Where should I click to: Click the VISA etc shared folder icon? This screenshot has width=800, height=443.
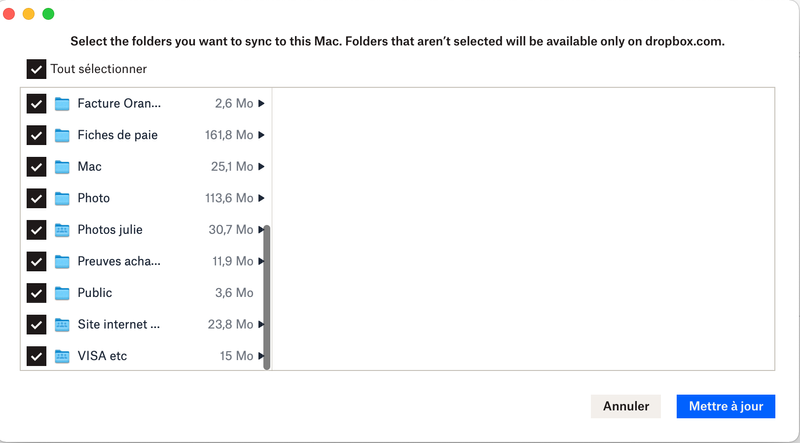tap(63, 356)
